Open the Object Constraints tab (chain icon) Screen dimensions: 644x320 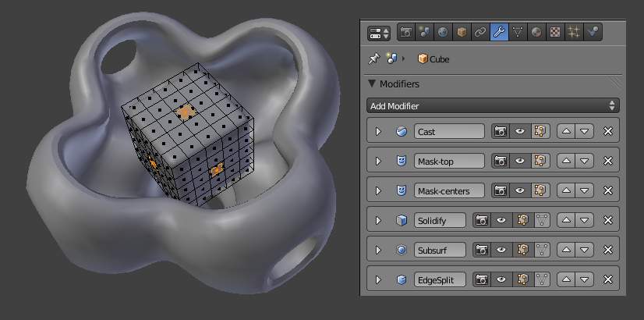click(x=480, y=33)
